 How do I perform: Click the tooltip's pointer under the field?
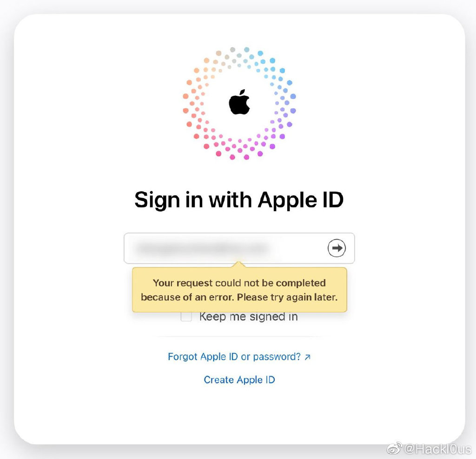[239, 264]
